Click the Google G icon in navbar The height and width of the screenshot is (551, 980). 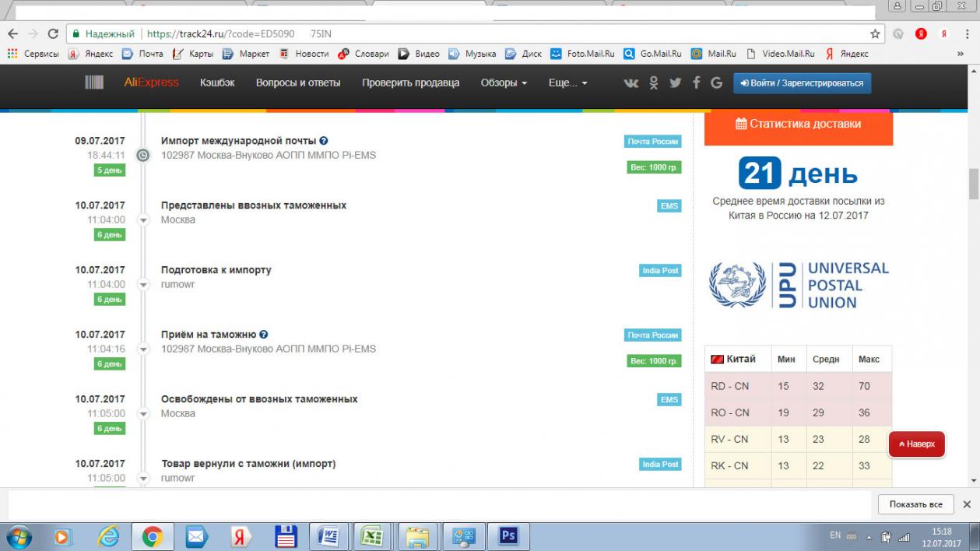pos(716,83)
